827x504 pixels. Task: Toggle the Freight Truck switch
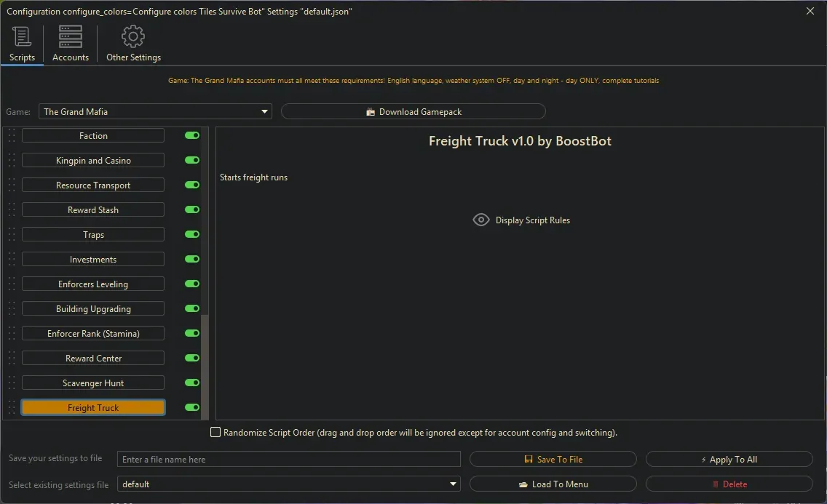[x=192, y=407]
